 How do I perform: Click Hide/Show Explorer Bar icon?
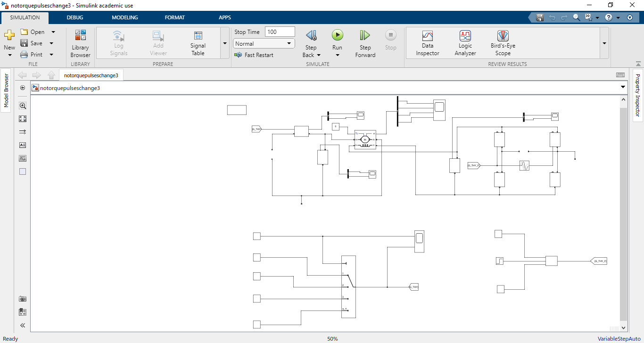(23, 88)
